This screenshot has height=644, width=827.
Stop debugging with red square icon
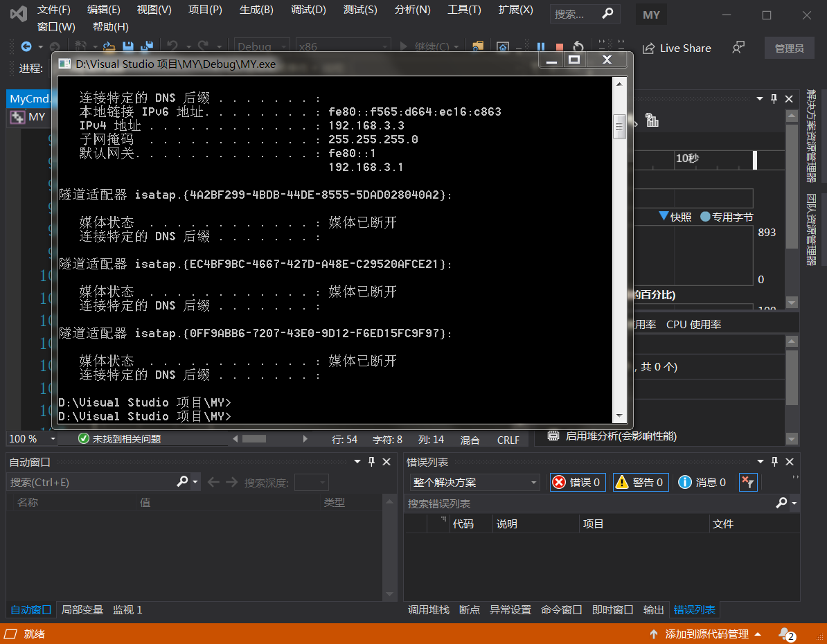560,47
